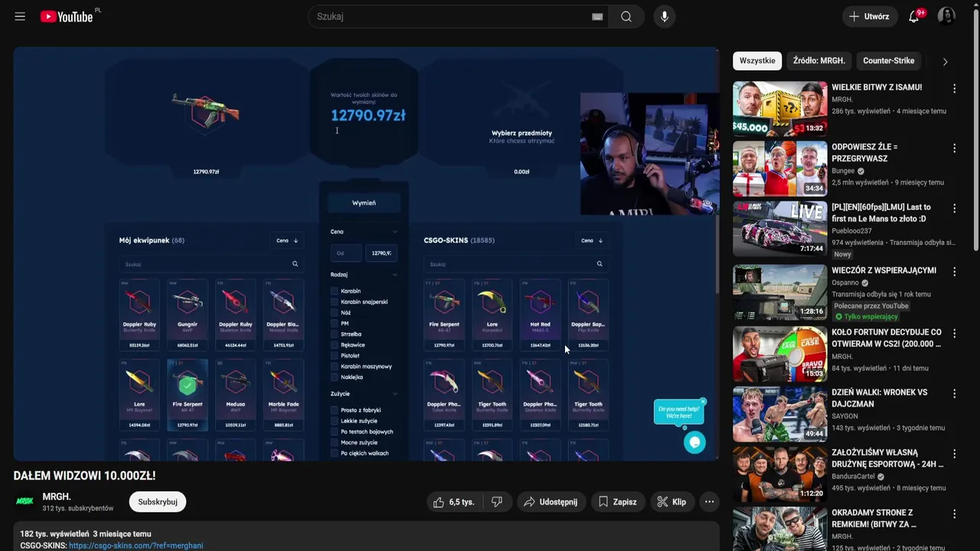Check the Strzelba filter checkbox
The image size is (980, 551).
tap(335, 334)
